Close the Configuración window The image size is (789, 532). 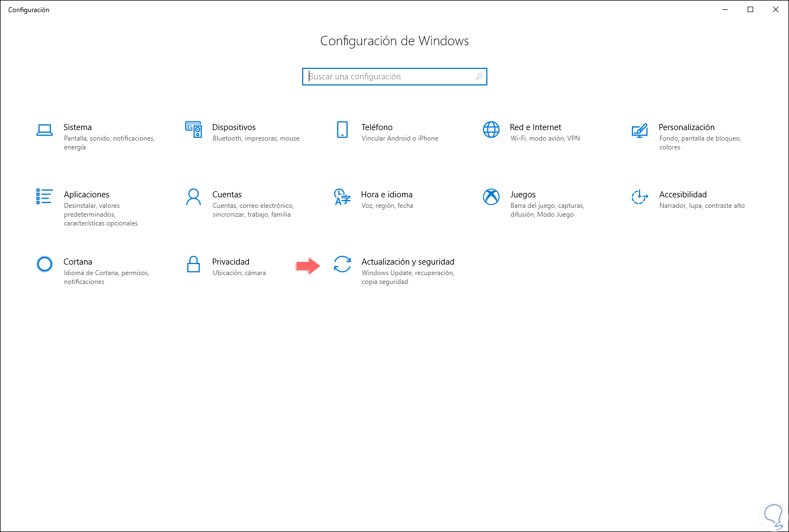776,9
